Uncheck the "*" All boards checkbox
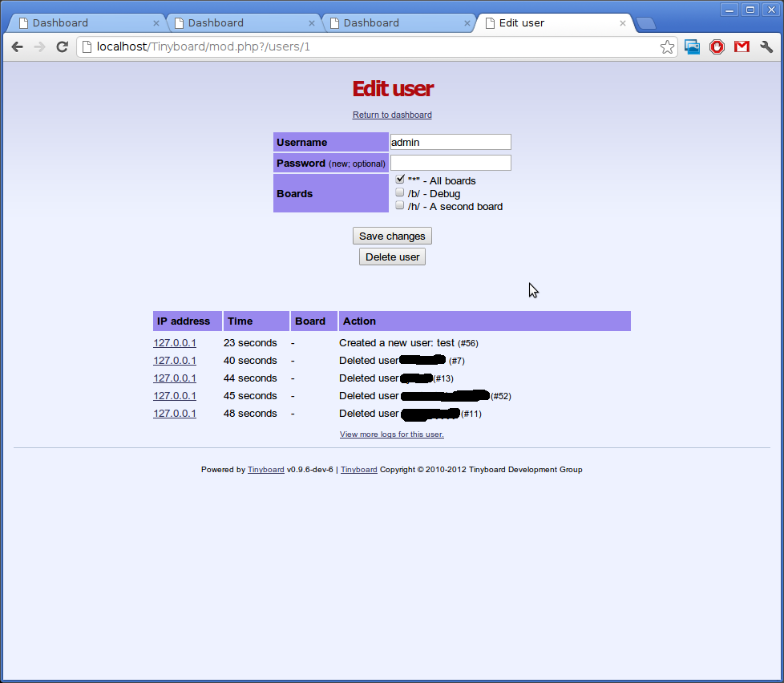The image size is (784, 683). click(x=400, y=180)
